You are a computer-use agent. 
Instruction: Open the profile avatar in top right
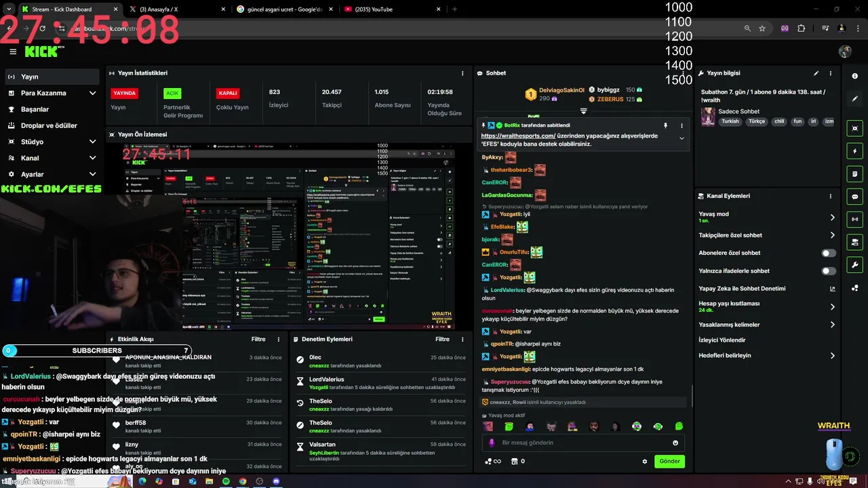click(x=845, y=52)
